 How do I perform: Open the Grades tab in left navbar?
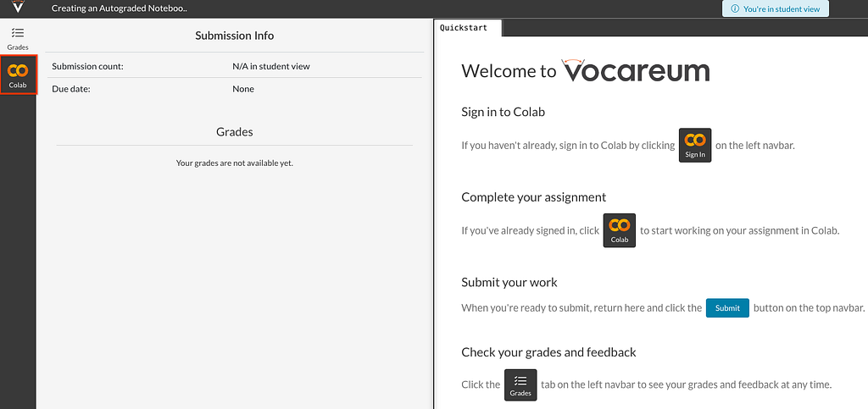pyautogui.click(x=18, y=39)
